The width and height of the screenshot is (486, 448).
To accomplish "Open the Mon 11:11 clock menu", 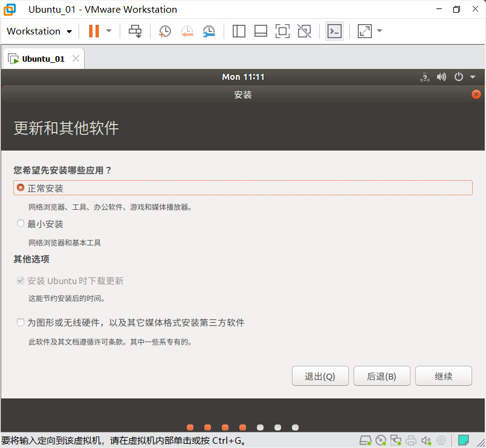I will (243, 77).
